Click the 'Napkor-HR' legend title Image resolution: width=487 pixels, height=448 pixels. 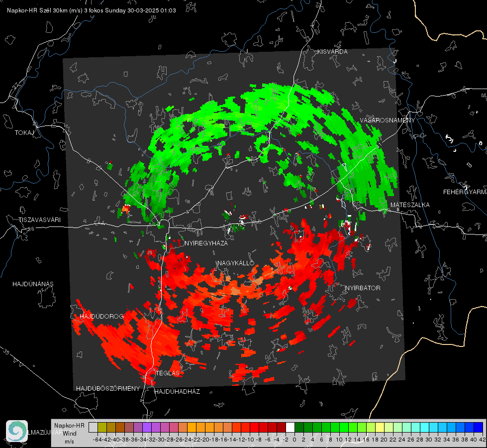click(x=69, y=426)
